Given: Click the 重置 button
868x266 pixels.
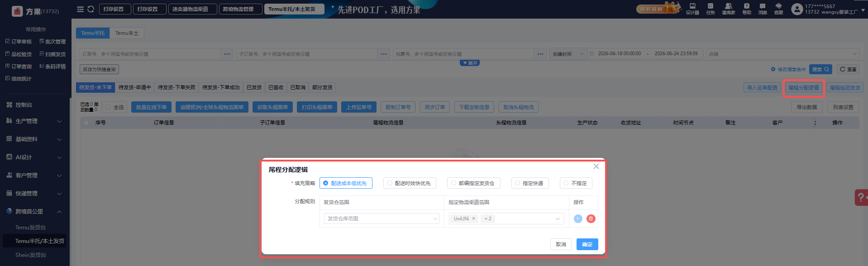Looking at the screenshot, I should (848, 69).
